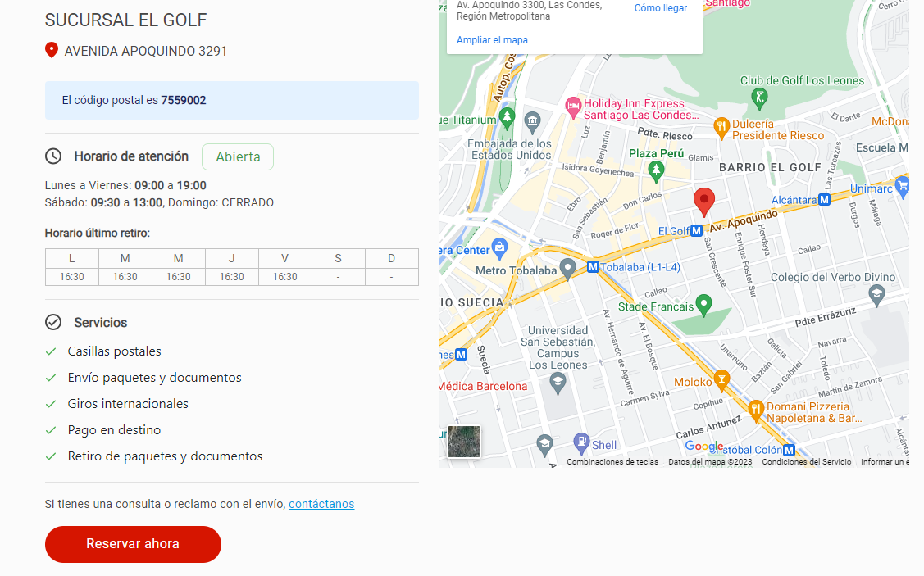
Task: Click the Titanium park tree marker
Action: pyautogui.click(x=507, y=118)
